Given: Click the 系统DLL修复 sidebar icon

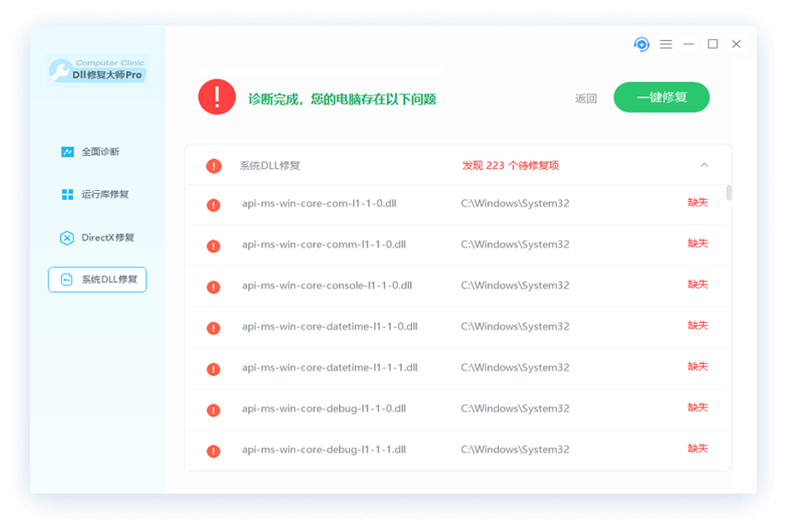Looking at the screenshot, I should (x=67, y=280).
